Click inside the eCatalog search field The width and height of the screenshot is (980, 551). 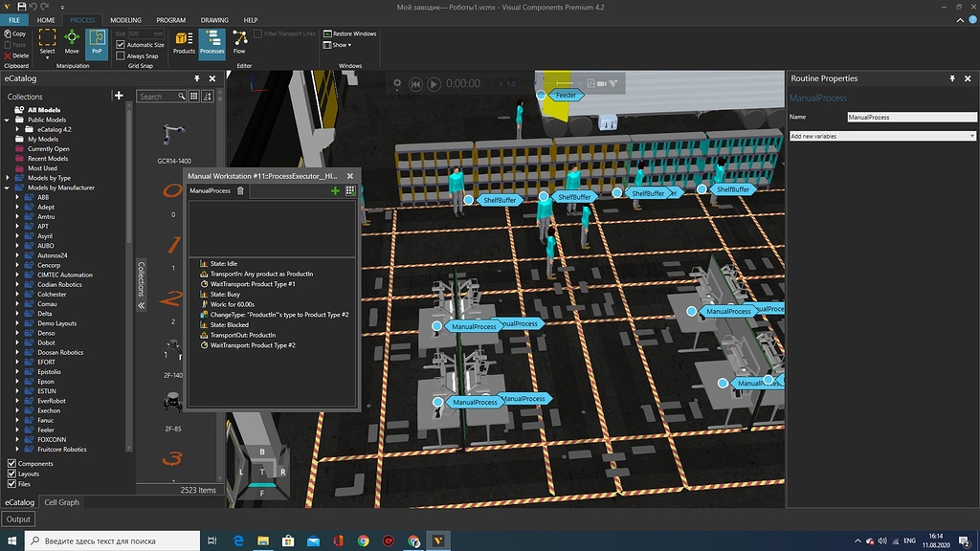[x=159, y=96]
